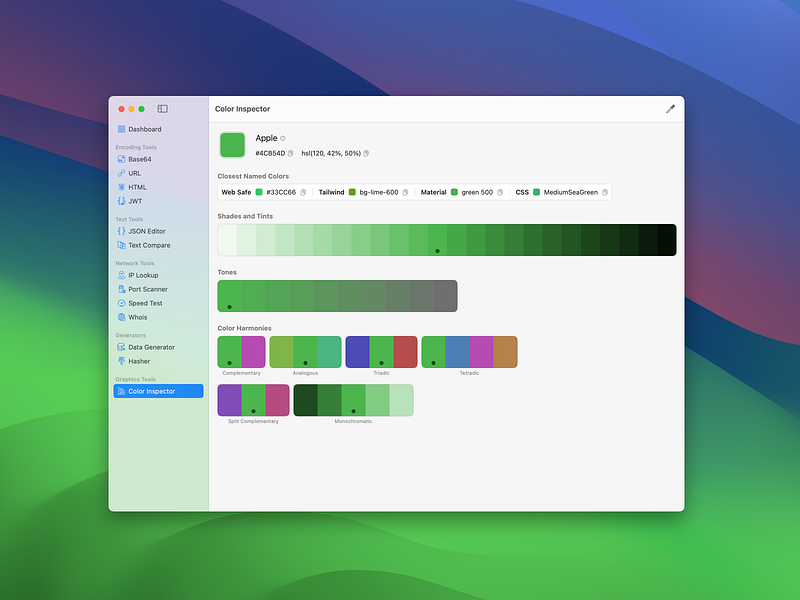The height and width of the screenshot is (600, 800).
Task: Pick the palest green Monochromatic color
Action: point(402,400)
